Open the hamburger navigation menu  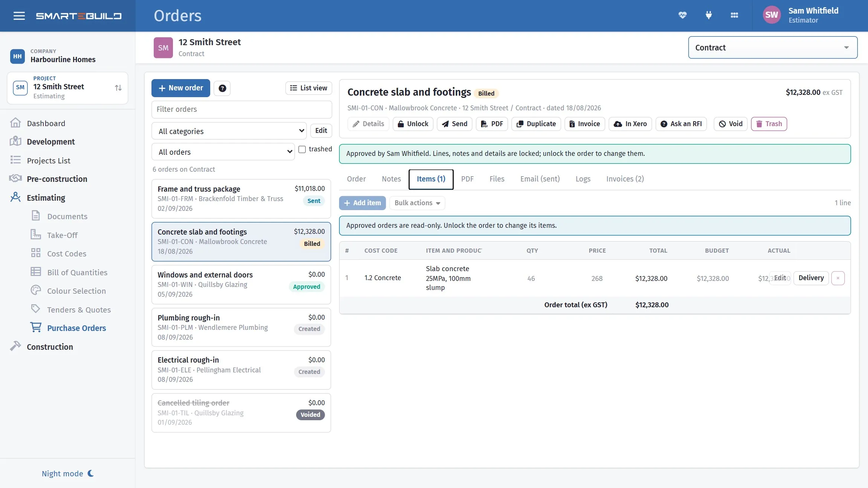[x=19, y=16]
